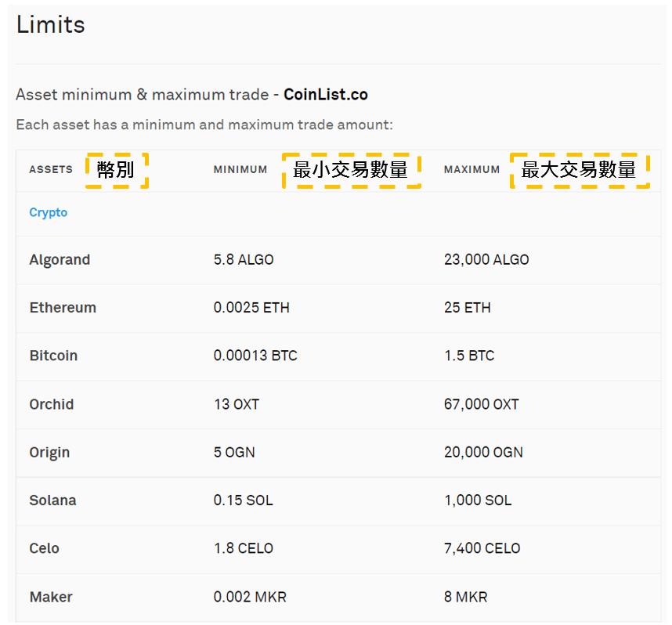The height and width of the screenshot is (625, 672).
Task: Select the 25 ETH maximum value
Action: (467, 308)
